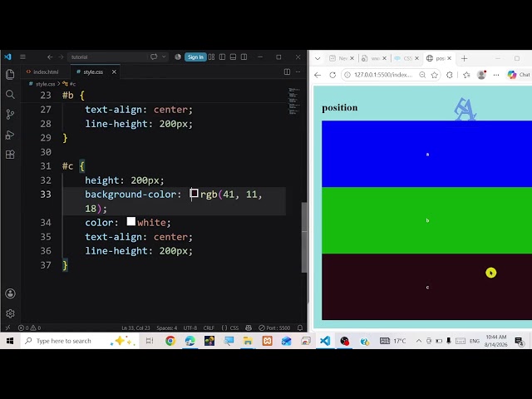This screenshot has width=532, height=399.
Task: Open the rgb(41, 11, 18) color swatch
Action: (194, 194)
